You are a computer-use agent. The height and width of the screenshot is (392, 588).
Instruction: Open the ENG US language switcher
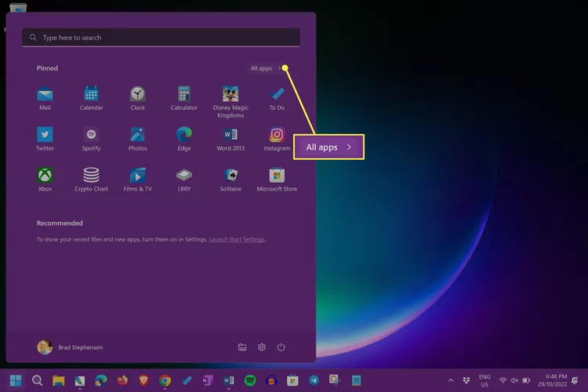(x=485, y=380)
